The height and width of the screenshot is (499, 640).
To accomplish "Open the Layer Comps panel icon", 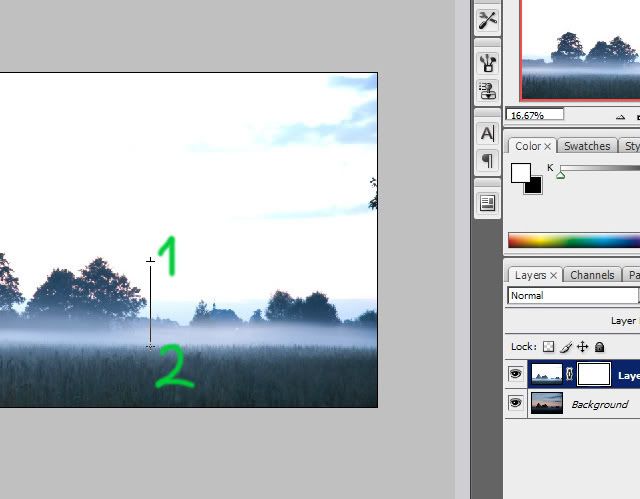I will pos(487,203).
